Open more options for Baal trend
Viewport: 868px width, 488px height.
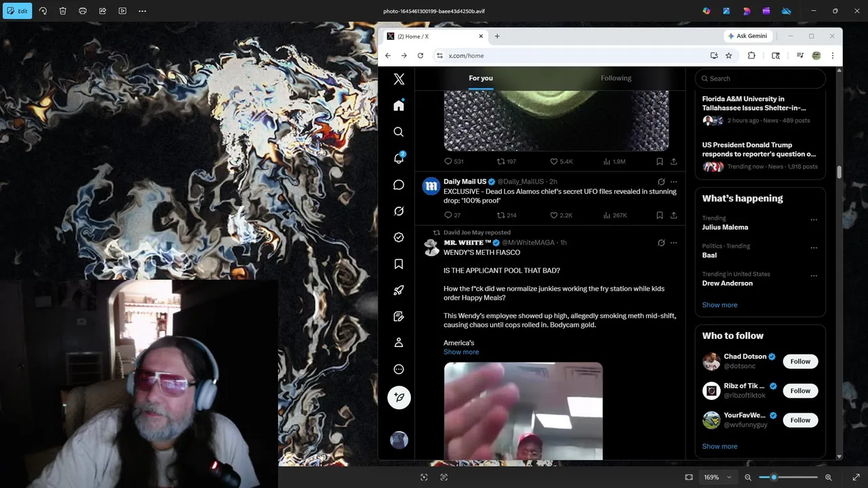(814, 247)
